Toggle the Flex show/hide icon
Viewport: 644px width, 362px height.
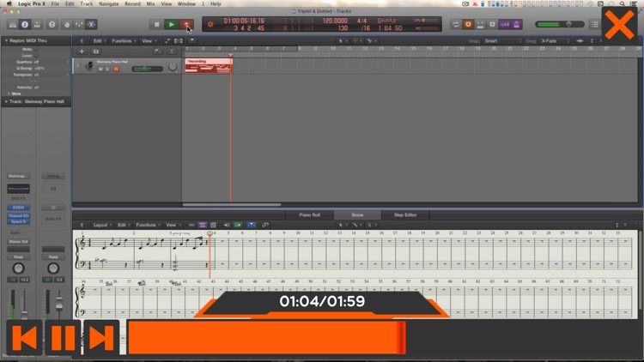pos(179,41)
